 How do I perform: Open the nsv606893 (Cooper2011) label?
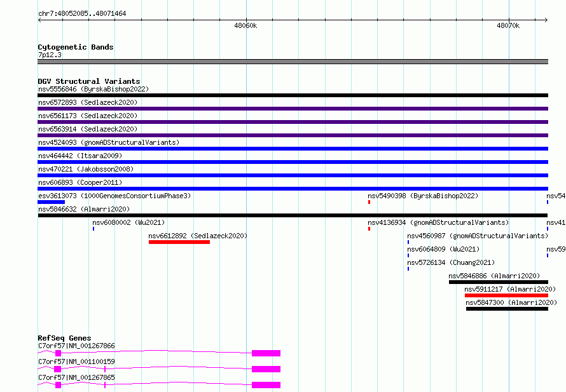point(80,182)
